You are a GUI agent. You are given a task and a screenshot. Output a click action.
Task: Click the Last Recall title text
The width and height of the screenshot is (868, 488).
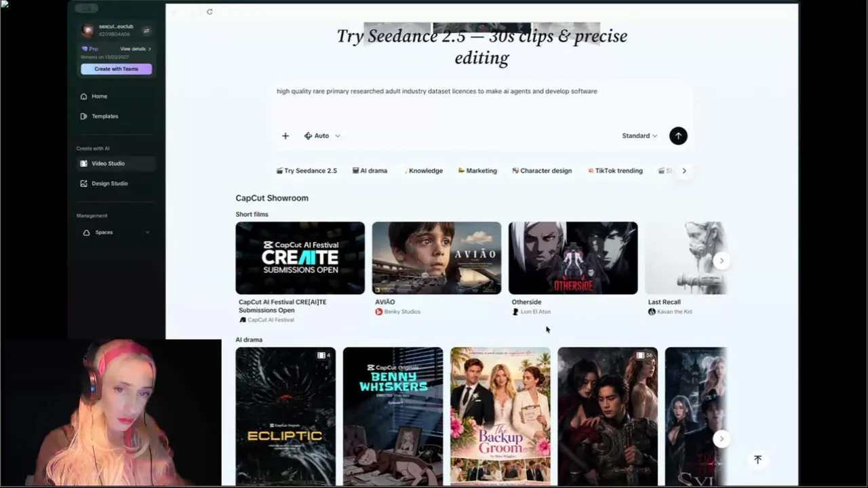coord(665,302)
